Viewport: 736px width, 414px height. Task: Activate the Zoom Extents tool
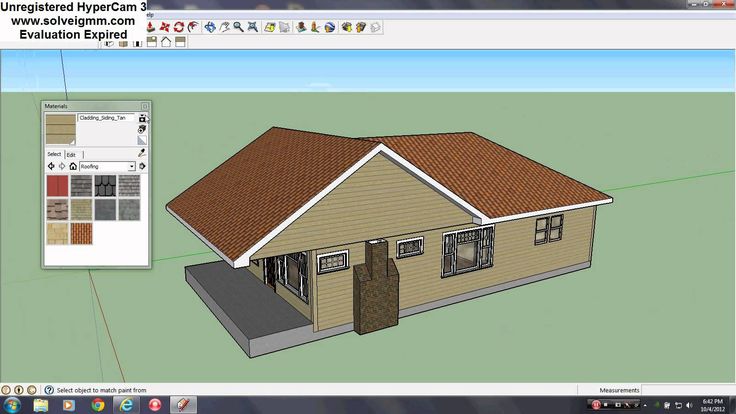(x=253, y=27)
